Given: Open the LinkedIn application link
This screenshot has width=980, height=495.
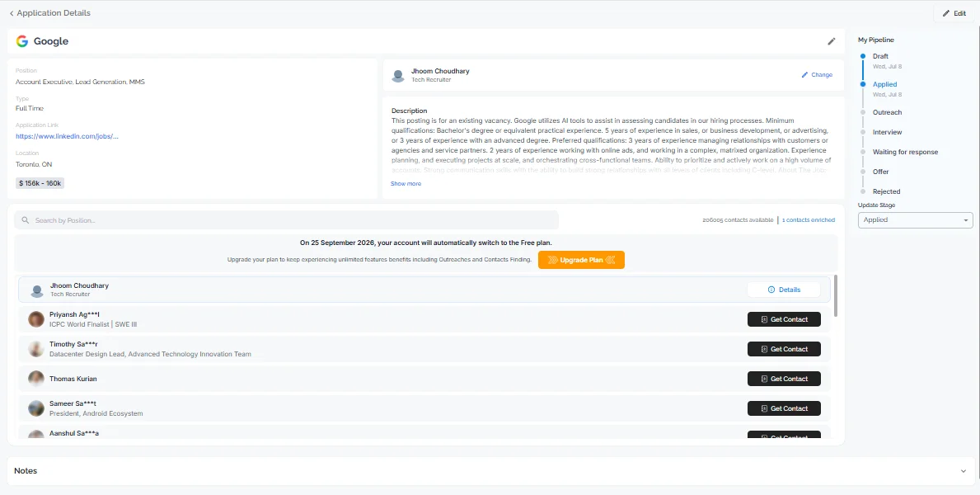Looking at the screenshot, I should point(67,136).
